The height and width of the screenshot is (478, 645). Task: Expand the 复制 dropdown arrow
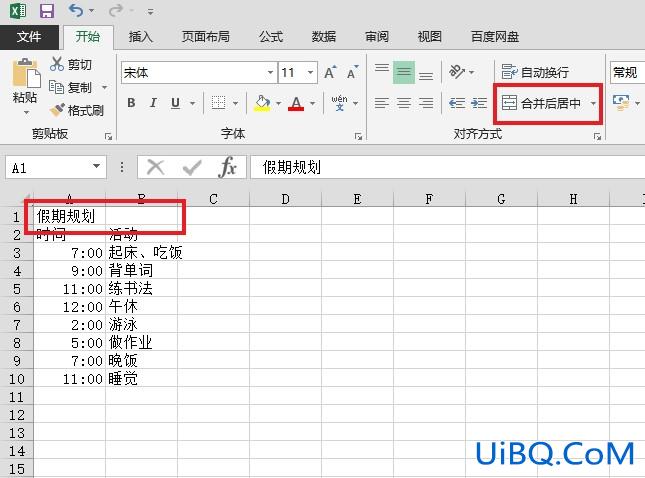coord(104,87)
